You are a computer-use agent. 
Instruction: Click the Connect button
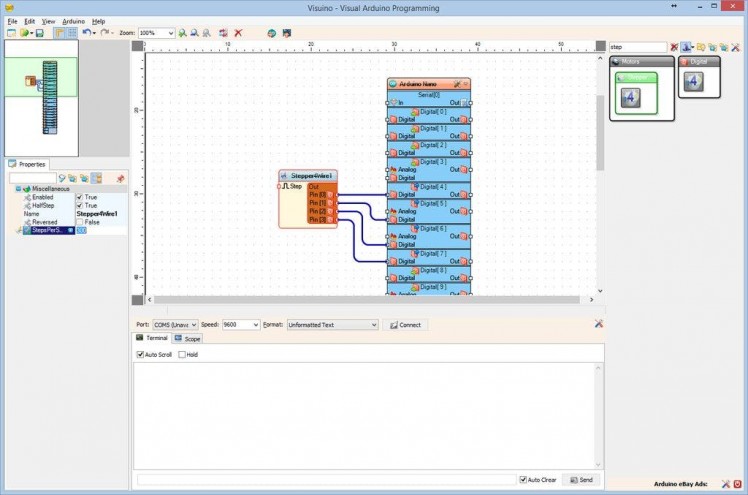pyautogui.click(x=405, y=325)
